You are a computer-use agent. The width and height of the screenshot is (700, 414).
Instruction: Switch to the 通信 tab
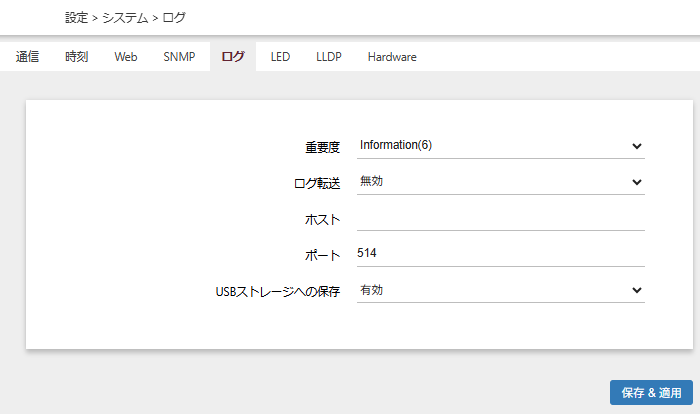coord(28,57)
